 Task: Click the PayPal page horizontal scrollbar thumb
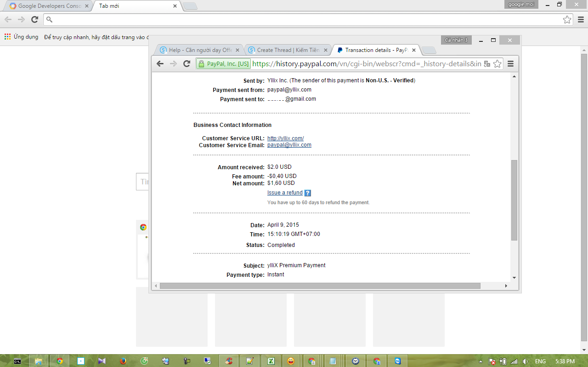(x=320, y=286)
